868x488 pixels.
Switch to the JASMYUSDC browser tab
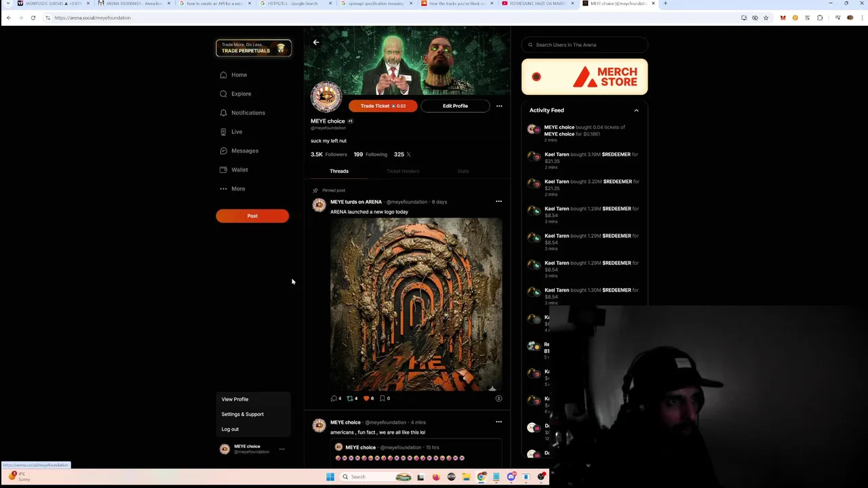[54, 3]
